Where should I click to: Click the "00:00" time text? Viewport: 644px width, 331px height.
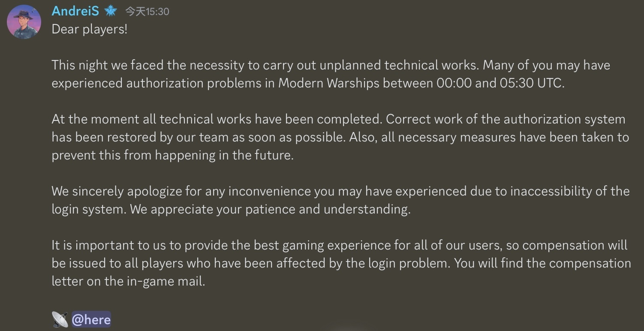454,83
